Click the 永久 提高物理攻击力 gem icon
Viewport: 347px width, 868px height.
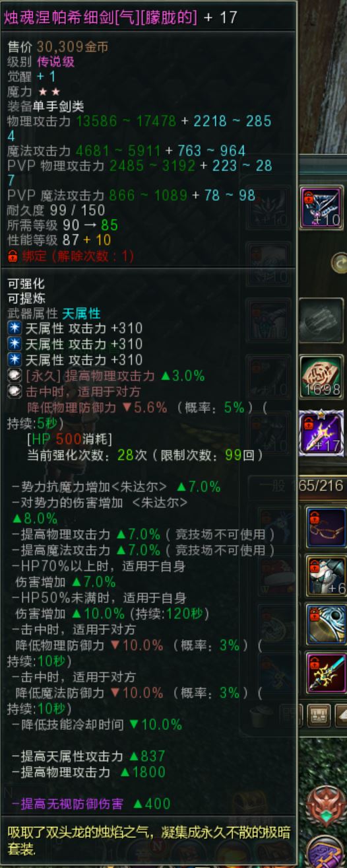13,376
